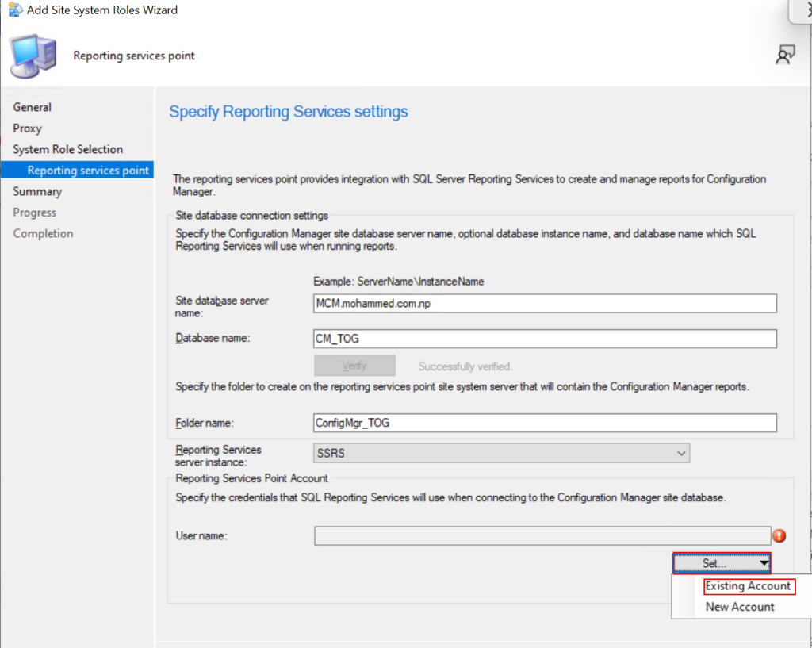Click the wizard icon in the title bar
Screen dimensions: 812x648
(x=15, y=10)
